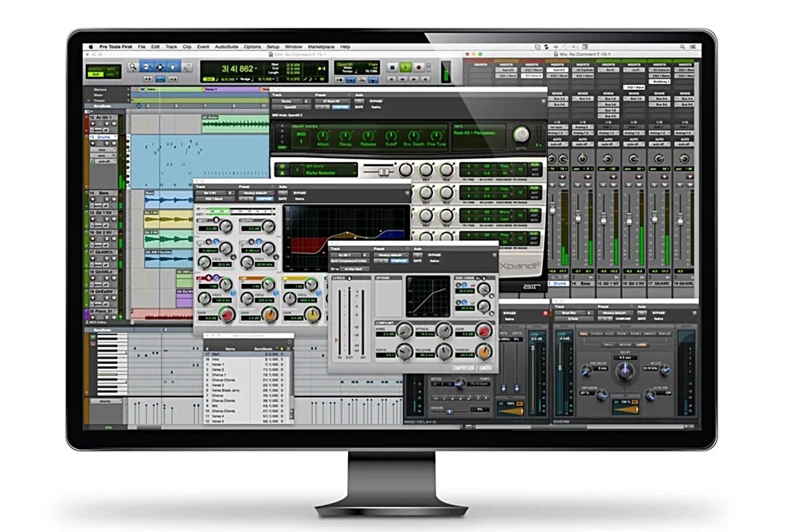Click the red Gain knob in compressor
The height and width of the screenshot is (532, 786).
click(x=483, y=330)
